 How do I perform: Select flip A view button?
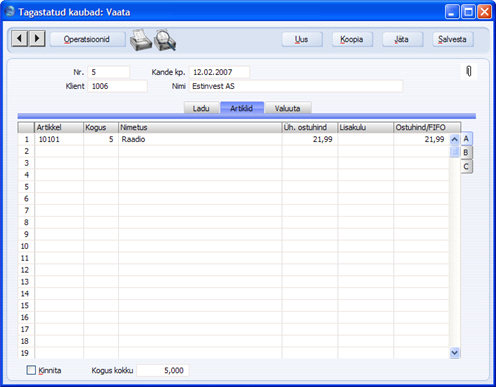467,139
